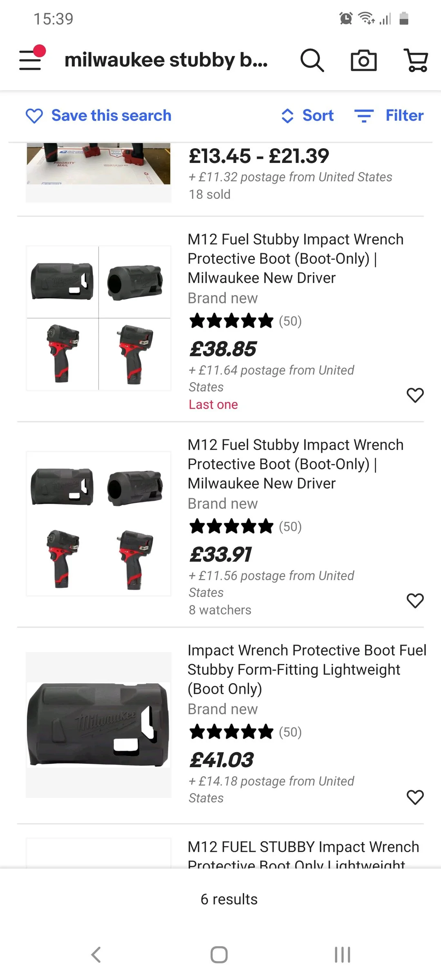Add £41.03 listing to watchlist
The height and width of the screenshot is (980, 441).
tap(415, 797)
